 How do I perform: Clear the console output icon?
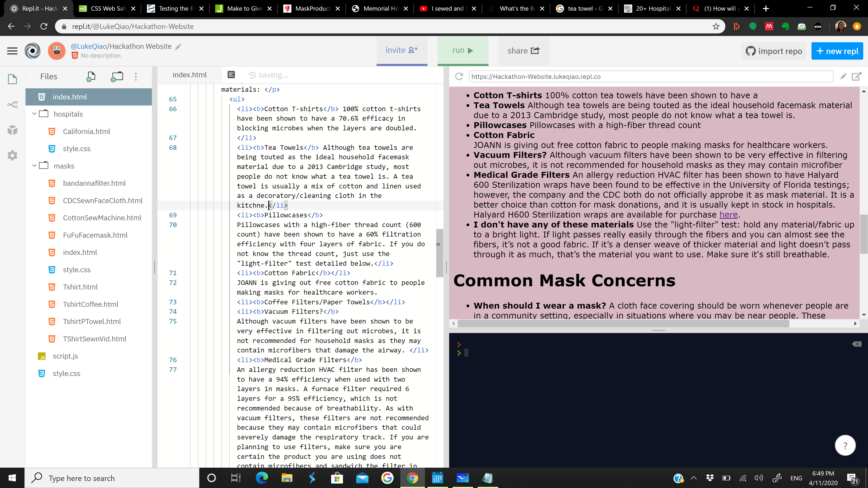856,344
